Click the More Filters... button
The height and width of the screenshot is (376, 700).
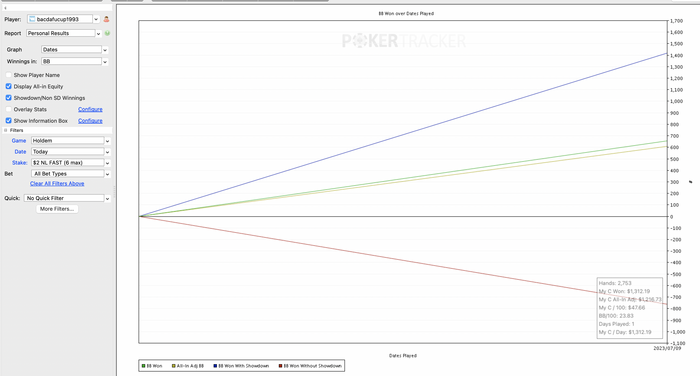tap(57, 209)
